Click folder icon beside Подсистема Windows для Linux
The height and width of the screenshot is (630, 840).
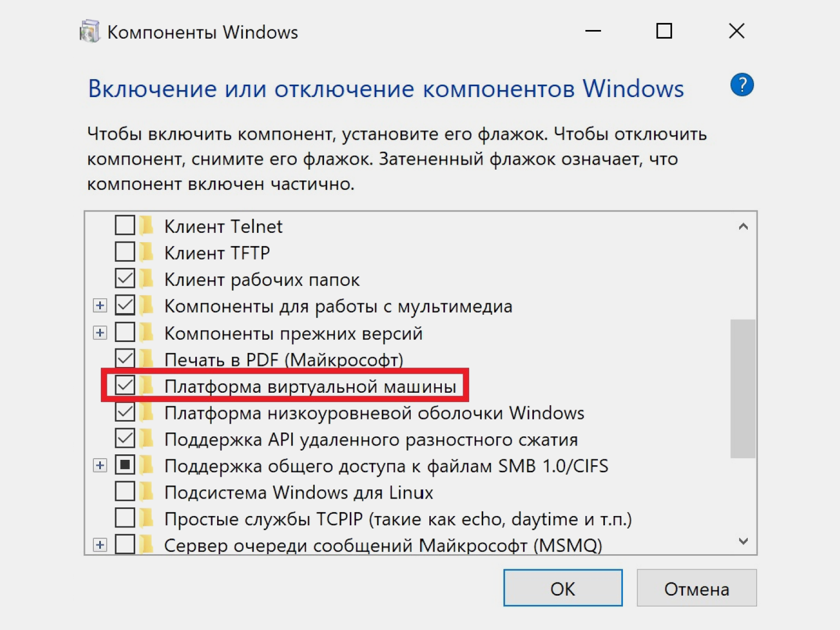(x=146, y=492)
